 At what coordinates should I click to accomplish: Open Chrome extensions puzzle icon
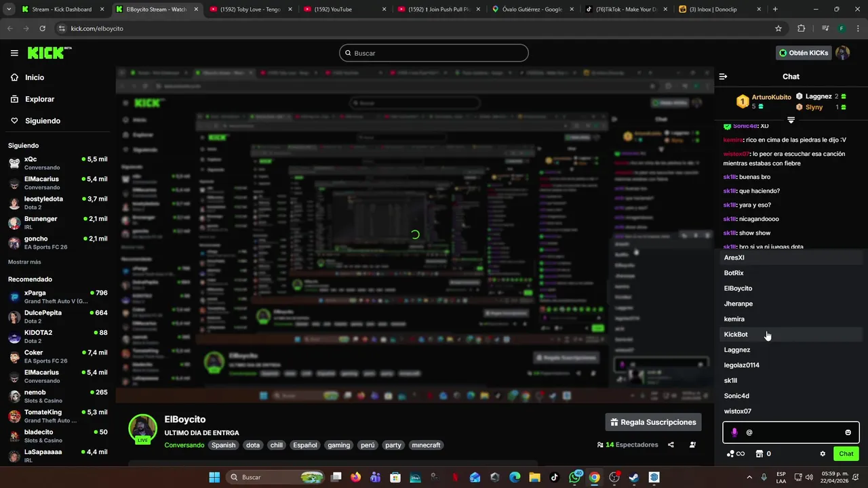click(x=802, y=28)
